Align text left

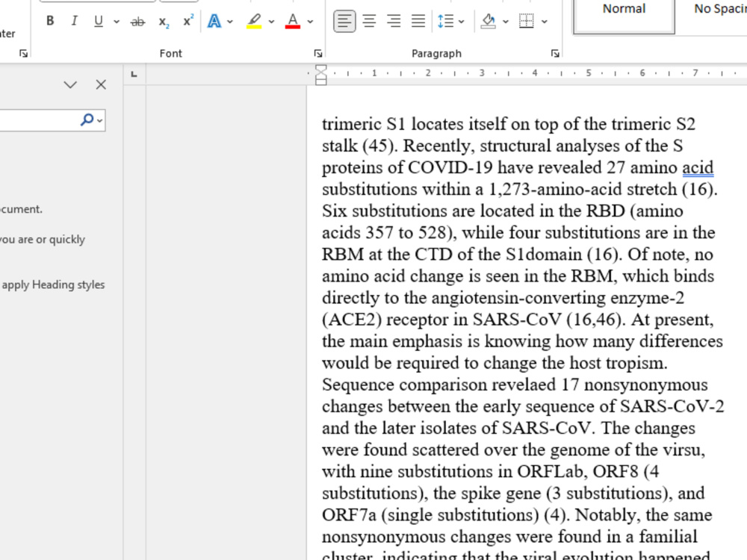[x=344, y=21]
